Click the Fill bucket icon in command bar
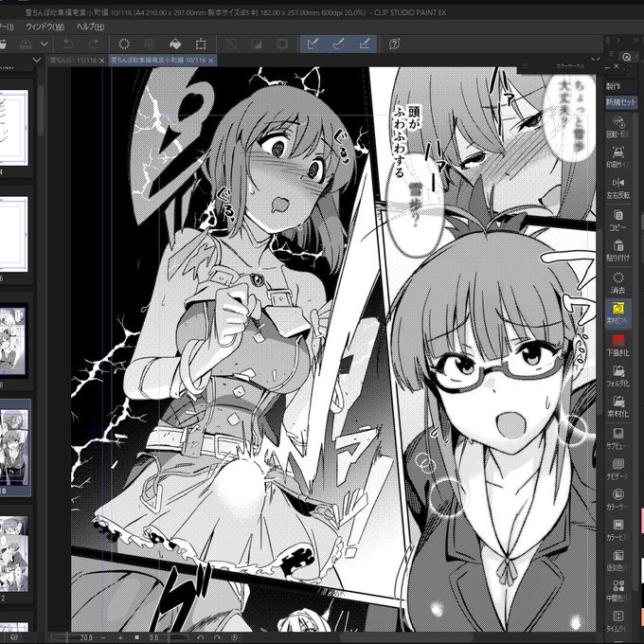 [175, 44]
